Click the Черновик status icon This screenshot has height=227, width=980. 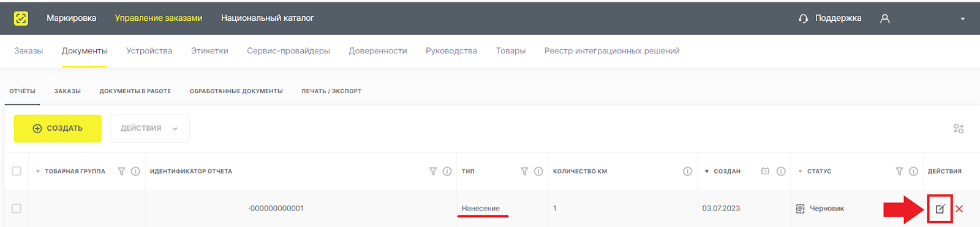[800, 209]
